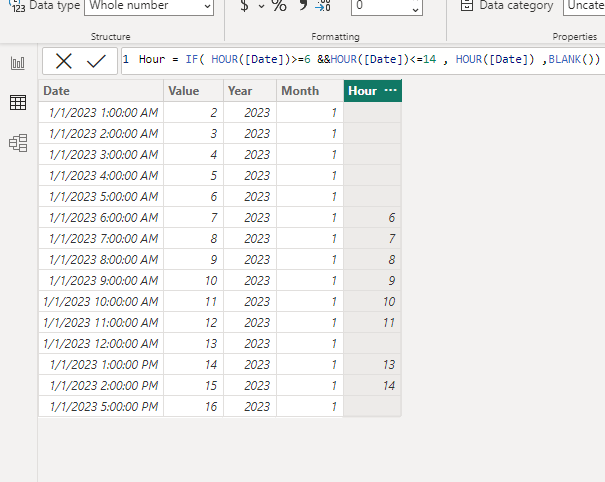Screen dimensions: 605x482
Task: Commit the formula with the checkmark icon
Action: tap(96, 61)
